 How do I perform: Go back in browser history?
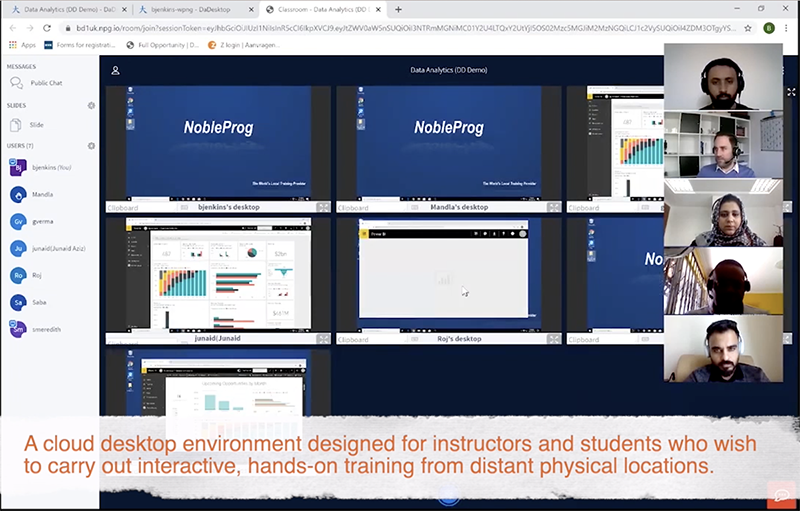click(13, 28)
